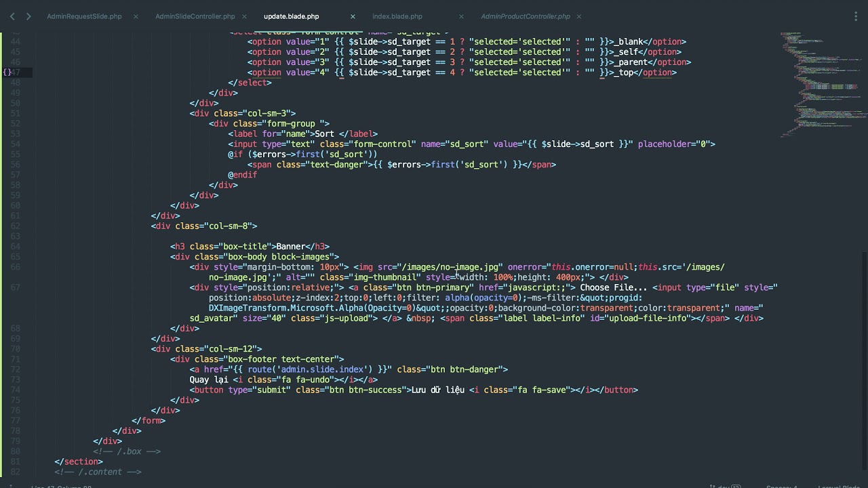The image size is (868, 488).
Task: Click the closing </select> tag
Action: click(x=250, y=83)
